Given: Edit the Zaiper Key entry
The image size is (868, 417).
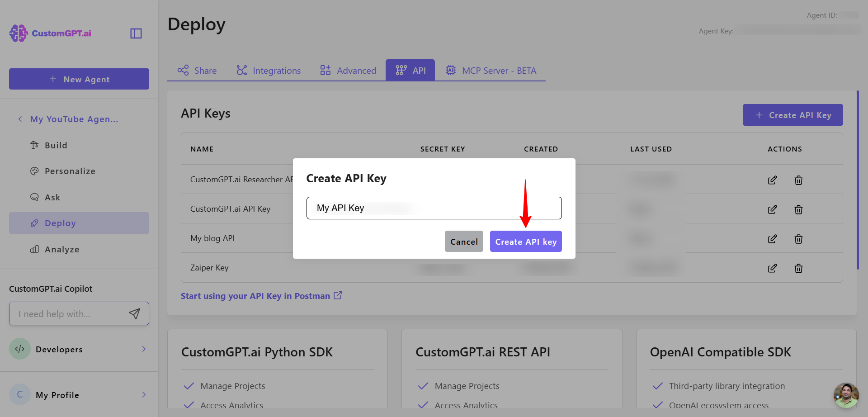Looking at the screenshot, I should click(x=773, y=268).
